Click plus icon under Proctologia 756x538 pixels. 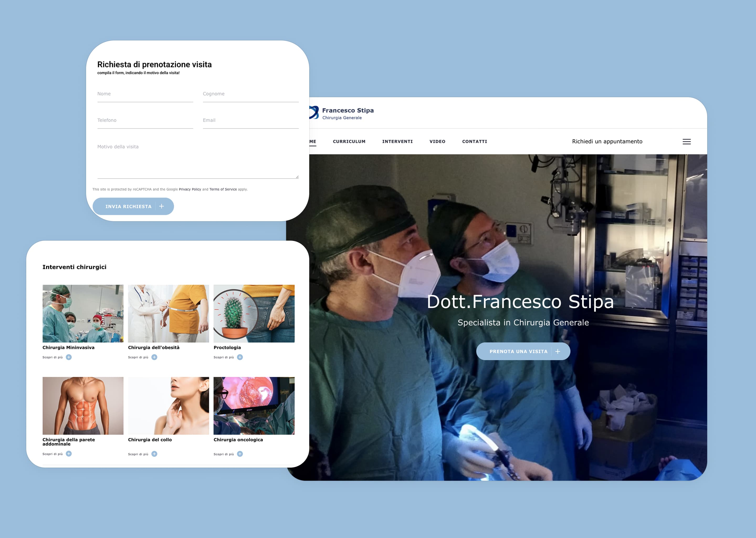(x=240, y=357)
